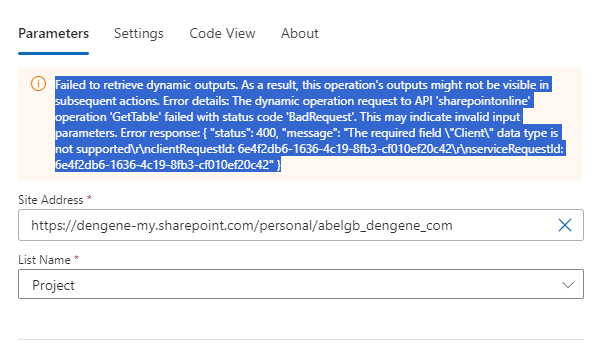
Task: Click the highlighted 'Failed to retrieve dynamic outputs' text
Action: click(147, 85)
